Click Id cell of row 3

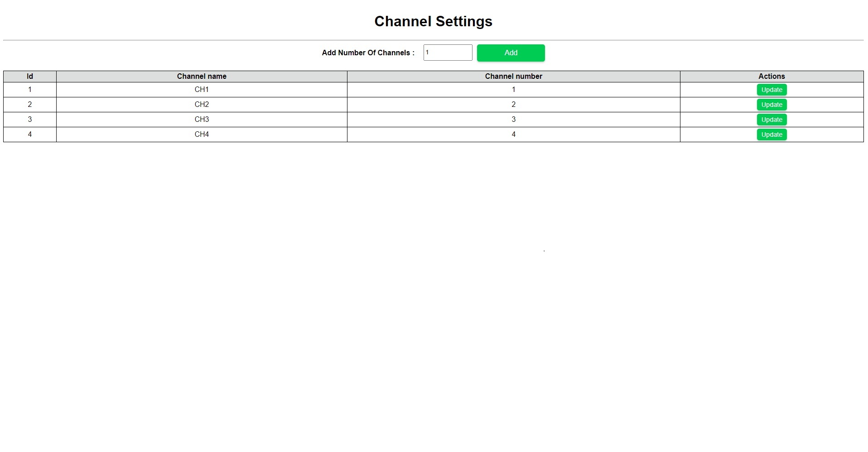pos(30,120)
